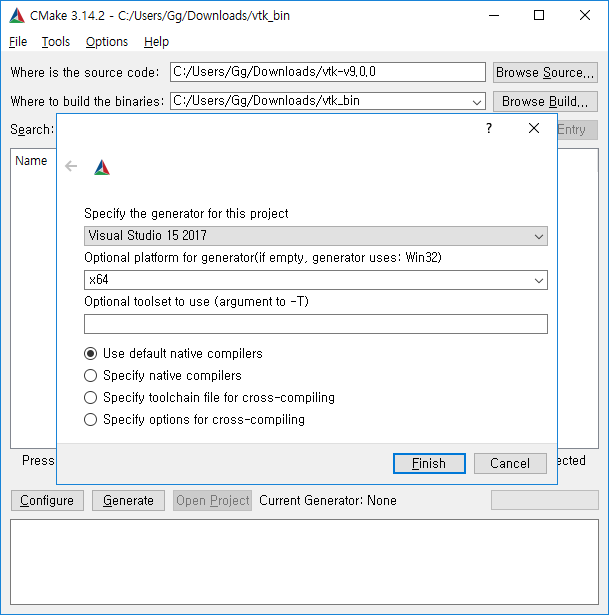This screenshot has height=615, width=609.
Task: Select Specify native compilers option
Action: point(163,376)
